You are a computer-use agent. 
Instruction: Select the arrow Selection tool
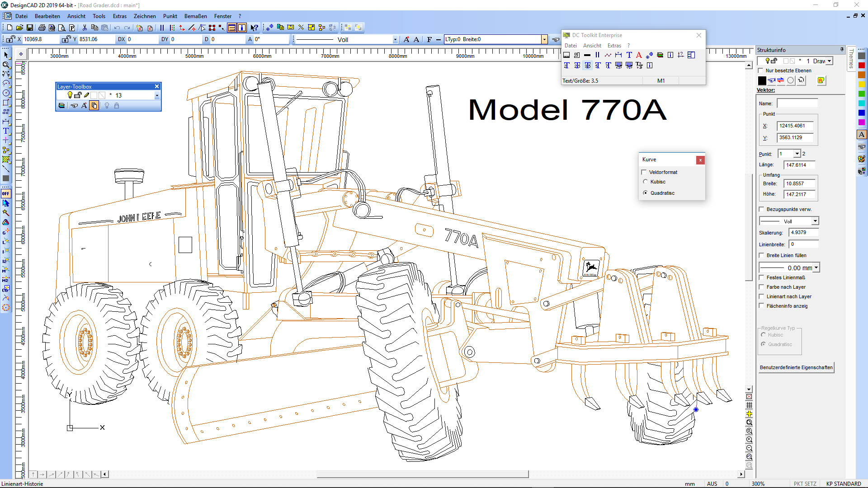tap(6, 55)
